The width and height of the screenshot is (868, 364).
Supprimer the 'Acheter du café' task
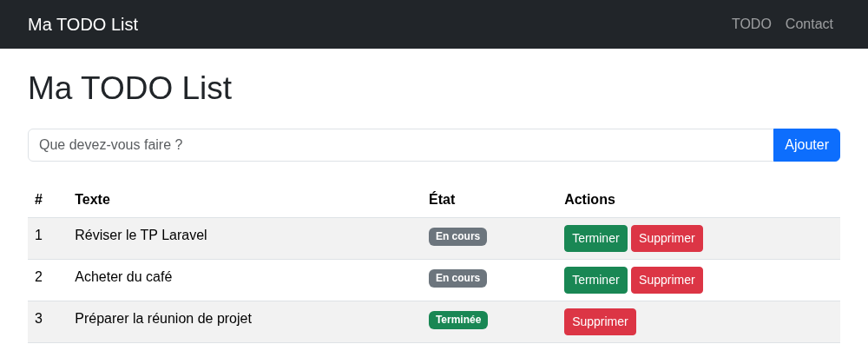click(667, 280)
